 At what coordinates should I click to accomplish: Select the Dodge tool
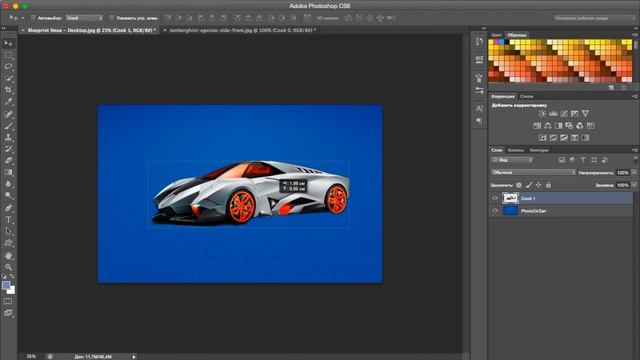[x=8, y=196]
